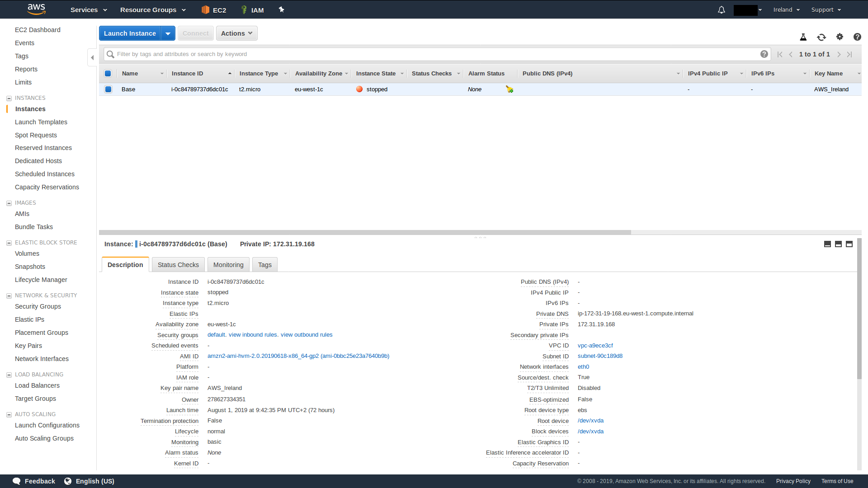Switch to the Monitoring tab
Screen dimensions: 868x488
point(228,265)
